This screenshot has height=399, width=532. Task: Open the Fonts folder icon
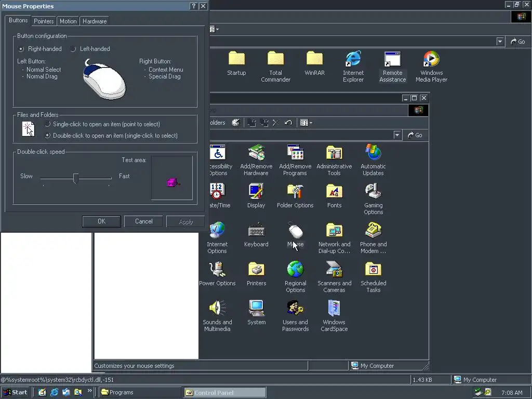click(x=334, y=196)
